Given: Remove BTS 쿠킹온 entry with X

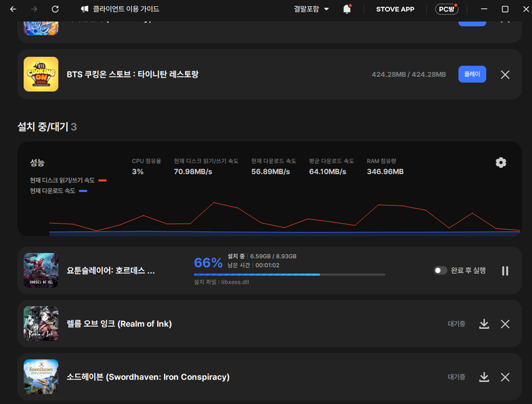Looking at the screenshot, I should click(505, 75).
